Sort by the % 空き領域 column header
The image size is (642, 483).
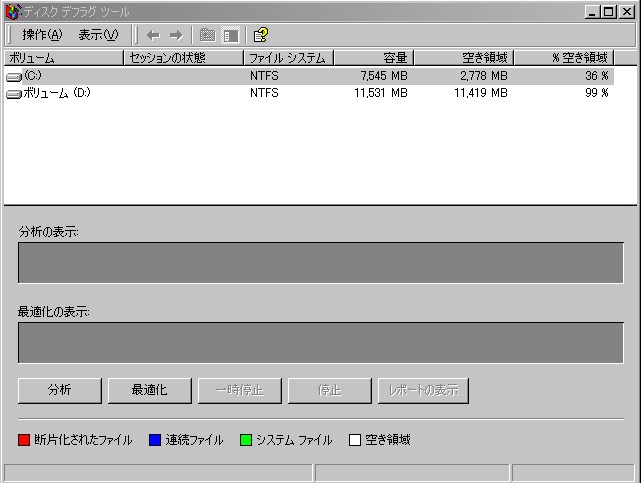point(564,58)
